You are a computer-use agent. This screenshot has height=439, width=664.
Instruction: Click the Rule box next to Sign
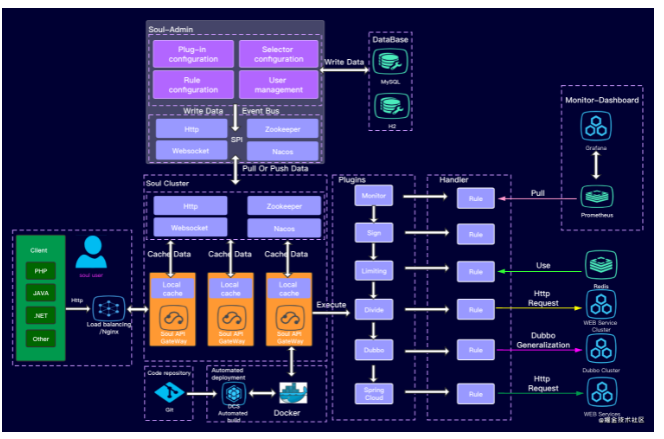[476, 235]
